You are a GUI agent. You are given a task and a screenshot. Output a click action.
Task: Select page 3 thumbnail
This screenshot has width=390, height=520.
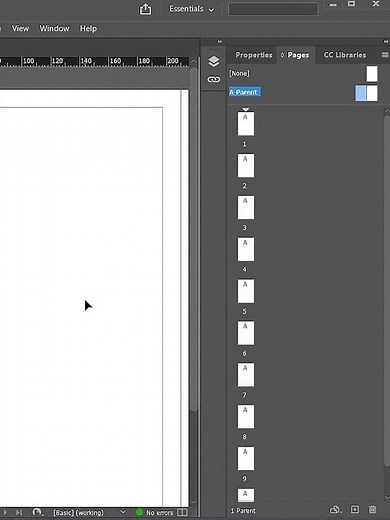pyautogui.click(x=246, y=207)
